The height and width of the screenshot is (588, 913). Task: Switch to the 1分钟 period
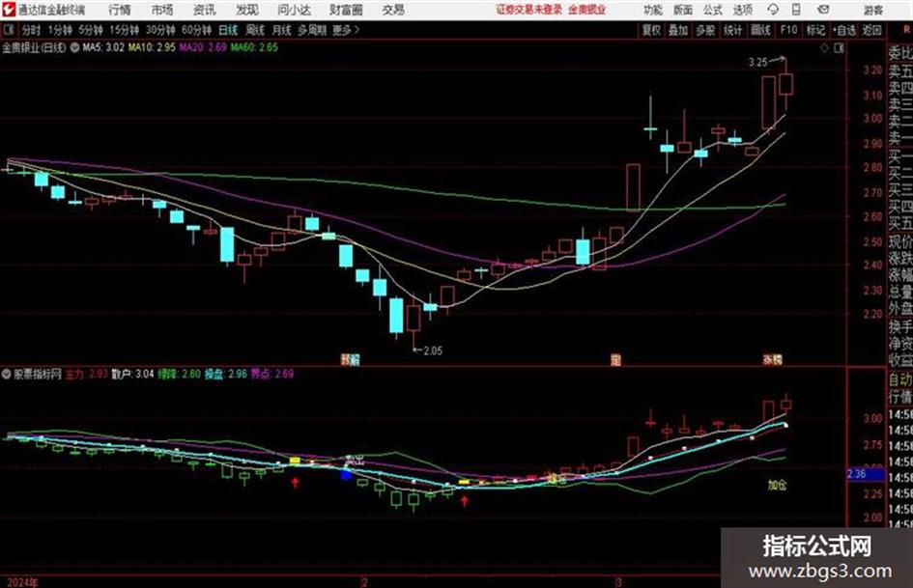click(60, 30)
